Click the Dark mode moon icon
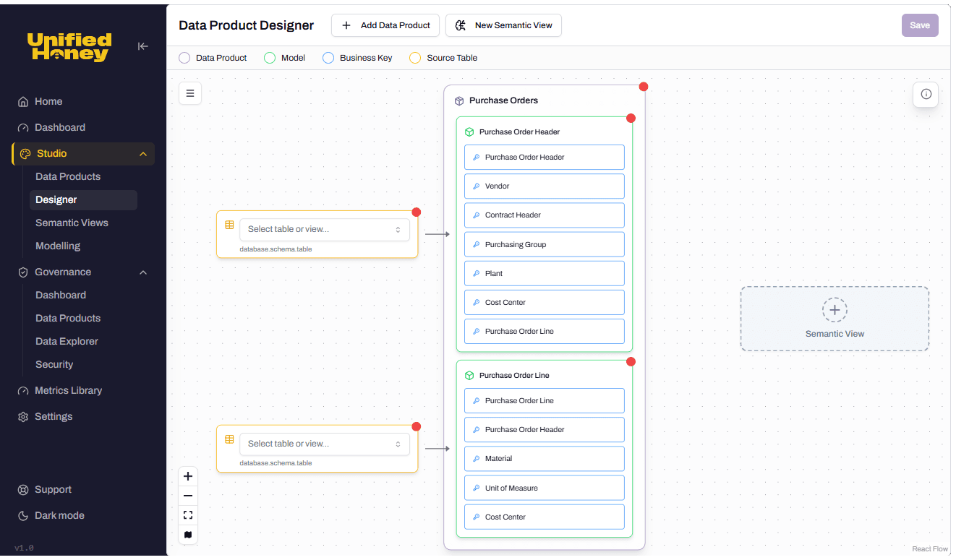 point(23,516)
